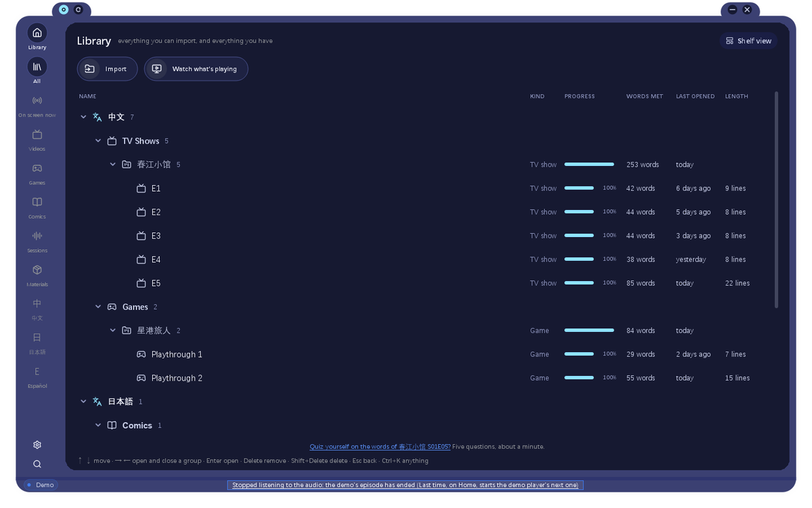Show Sessions from the sidebar
The height and width of the screenshot is (508, 812).
37,241
